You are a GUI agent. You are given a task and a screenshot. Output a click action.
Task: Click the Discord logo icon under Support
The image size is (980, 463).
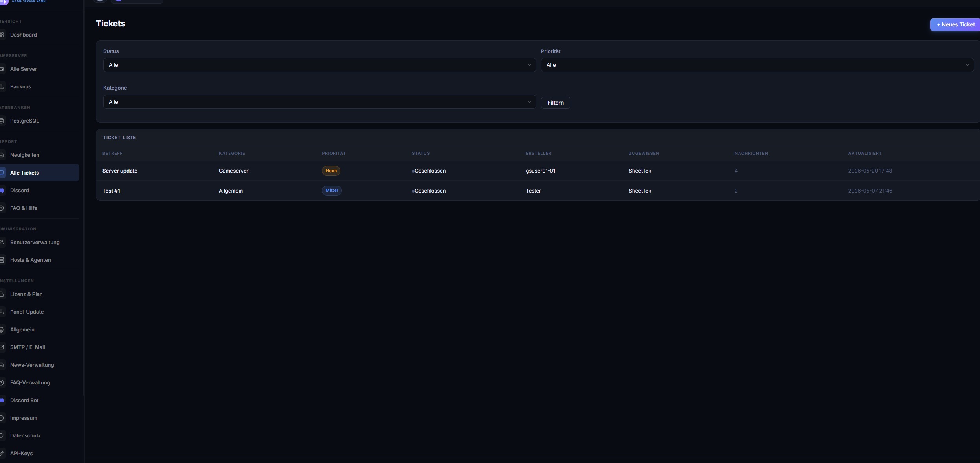(x=2, y=191)
